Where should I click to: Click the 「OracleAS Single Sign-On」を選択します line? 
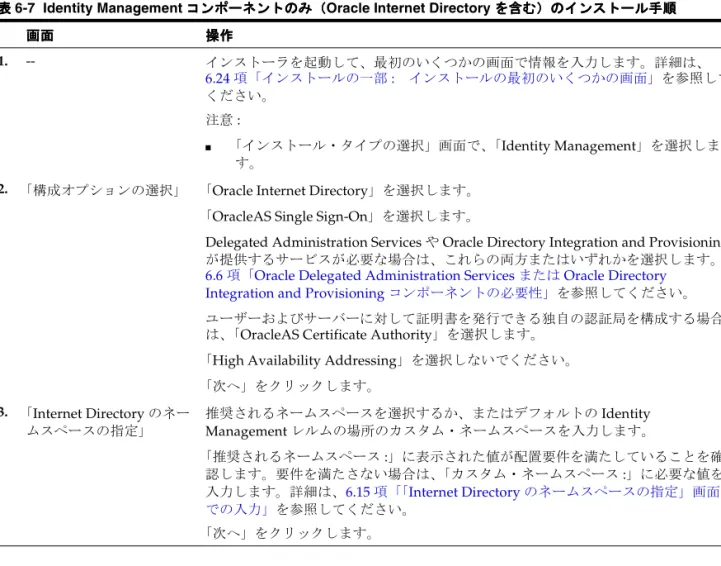click(x=339, y=216)
